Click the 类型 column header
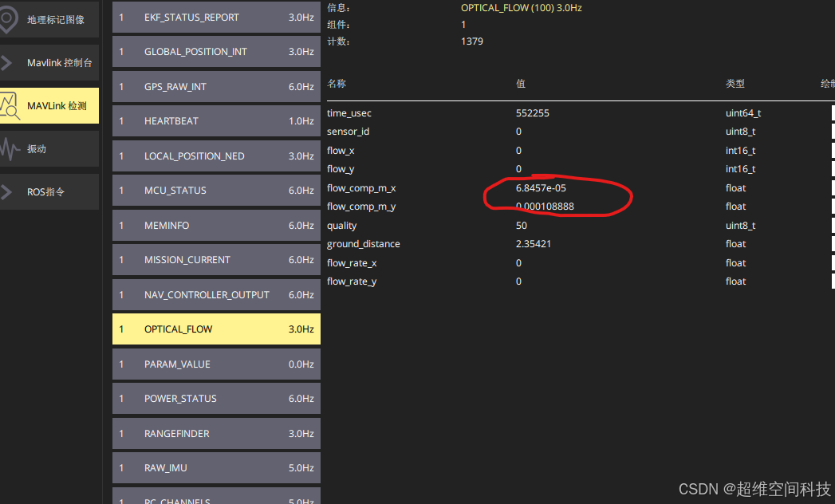This screenshot has height=504, width=835. coord(735,84)
